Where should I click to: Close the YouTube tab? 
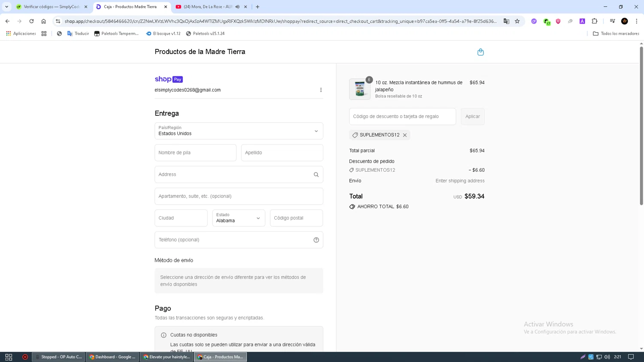pos(246,7)
